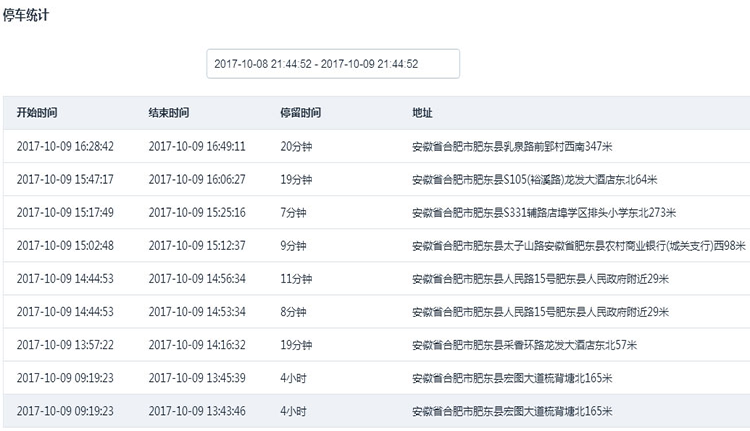
Task: Select the row starting 2017-10-09 15:47:17
Action: click(x=376, y=179)
